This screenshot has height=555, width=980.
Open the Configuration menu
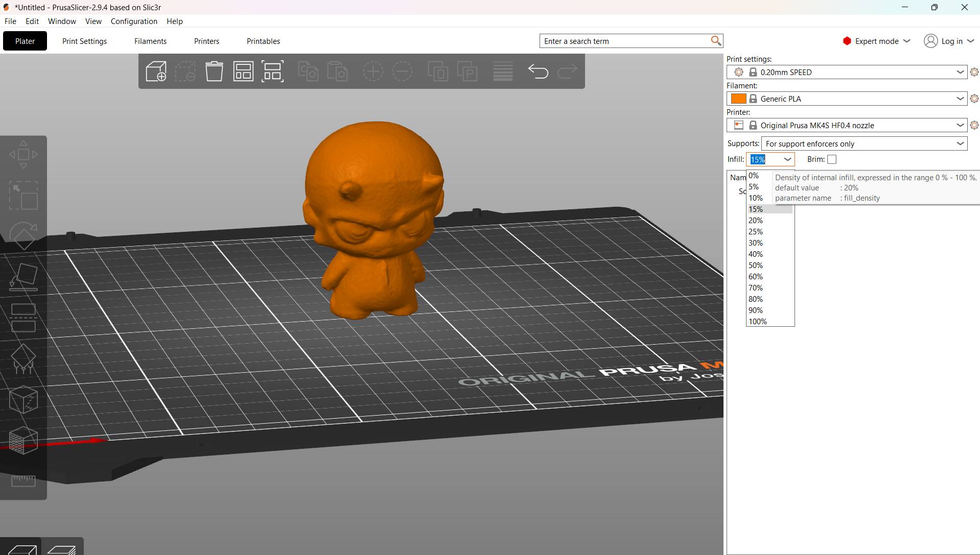point(134,21)
